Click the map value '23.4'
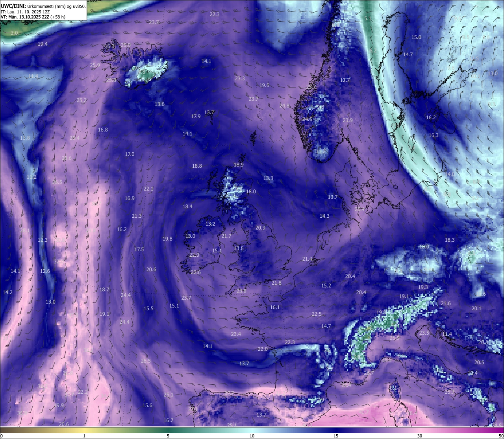504x439 pixels. [x=236, y=334]
